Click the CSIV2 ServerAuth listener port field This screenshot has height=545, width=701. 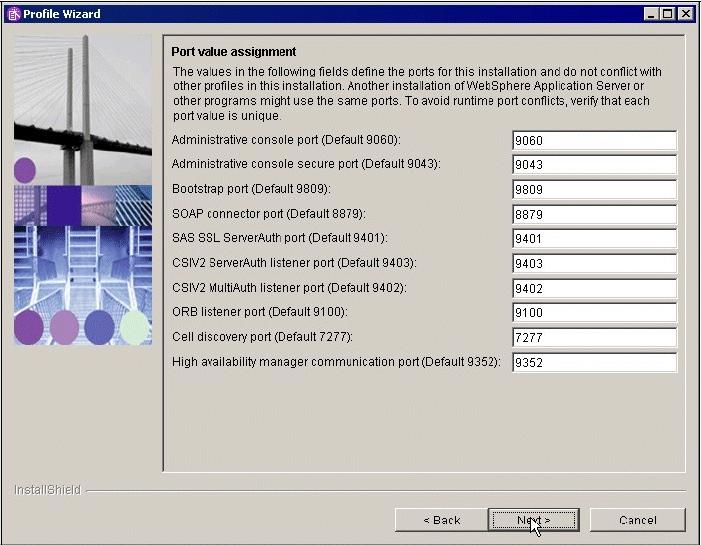594,263
